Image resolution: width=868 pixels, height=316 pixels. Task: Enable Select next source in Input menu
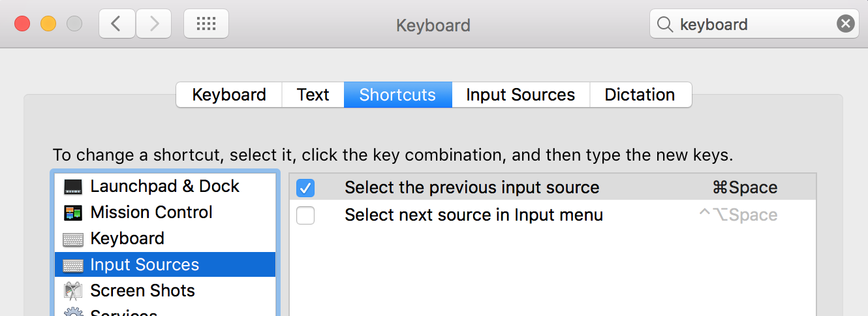[305, 215]
